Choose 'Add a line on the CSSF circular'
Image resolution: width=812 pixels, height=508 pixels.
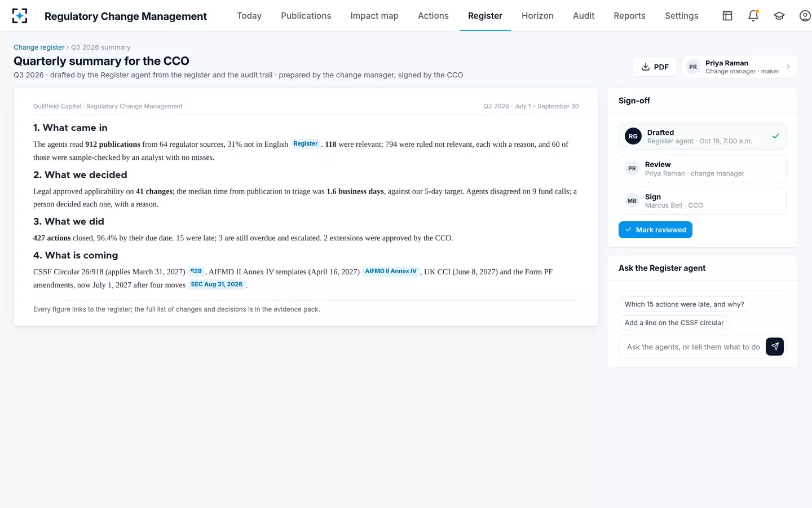[674, 323]
